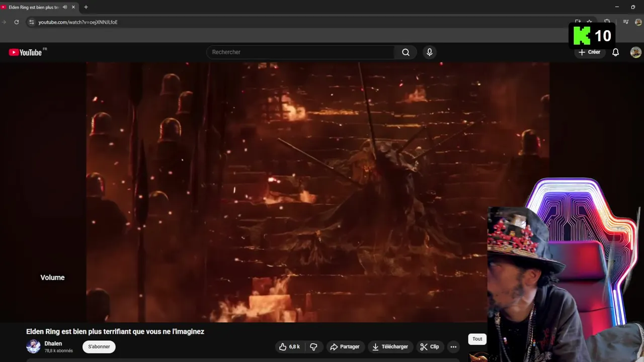Subscribe with S'abonner button

99,347
